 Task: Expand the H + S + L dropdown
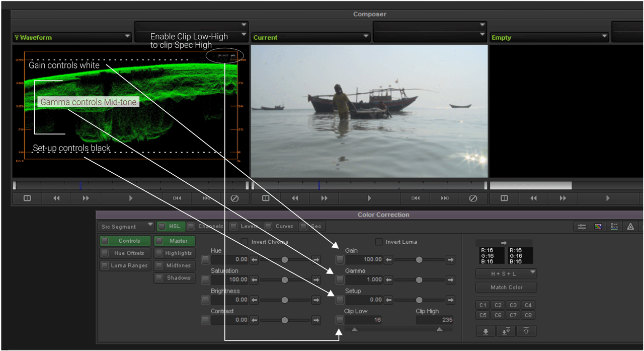pos(506,273)
